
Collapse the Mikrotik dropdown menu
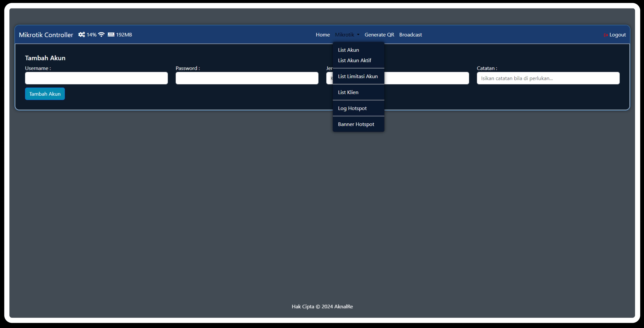tap(344, 35)
